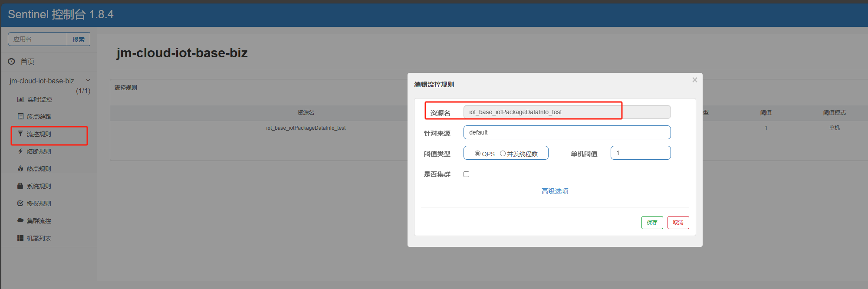Click the lock icon for 系统规则
The height and width of the screenshot is (289, 868).
[x=20, y=186]
